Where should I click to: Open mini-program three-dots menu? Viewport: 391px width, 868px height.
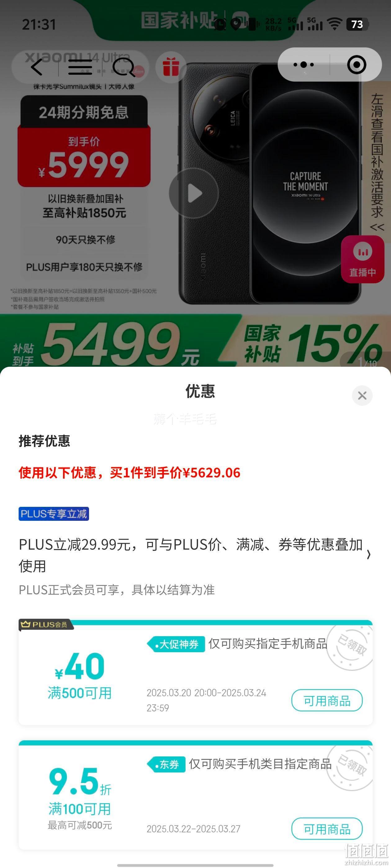303,65
